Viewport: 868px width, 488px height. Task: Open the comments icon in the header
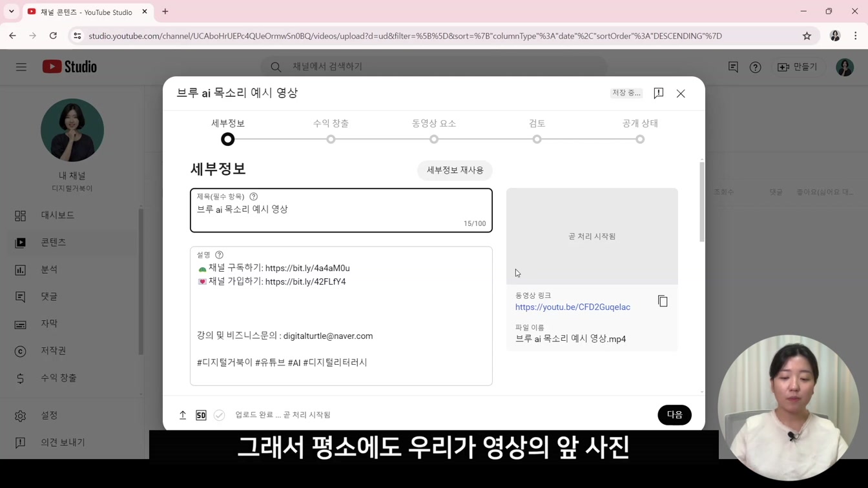pyautogui.click(x=733, y=67)
